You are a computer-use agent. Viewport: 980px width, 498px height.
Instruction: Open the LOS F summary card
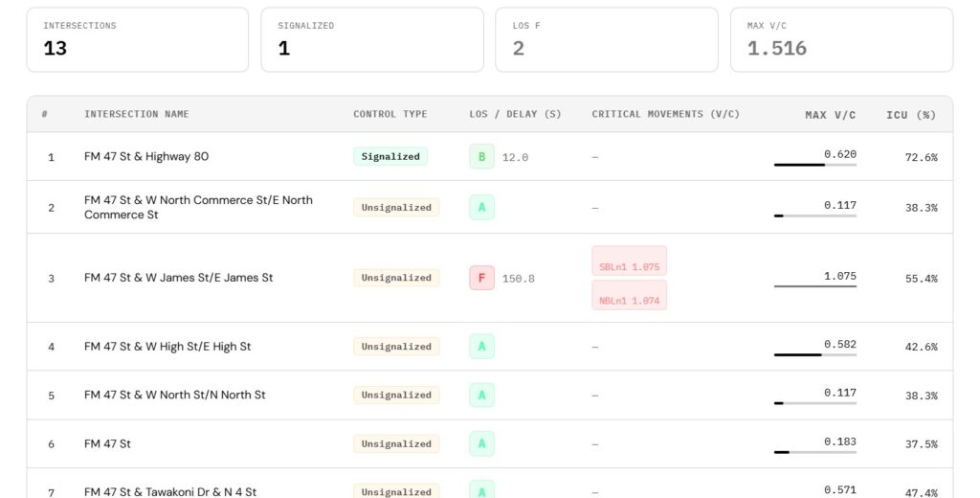[607, 39]
